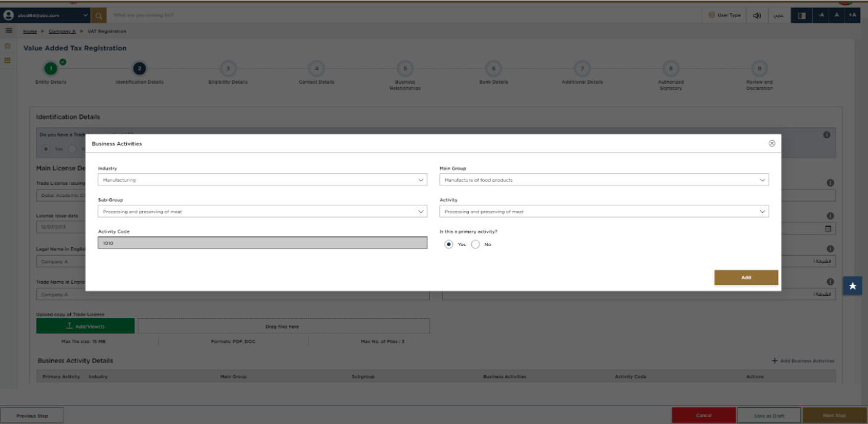Jump to step 3 Eligibility Details
868x424 pixels.
point(228,68)
